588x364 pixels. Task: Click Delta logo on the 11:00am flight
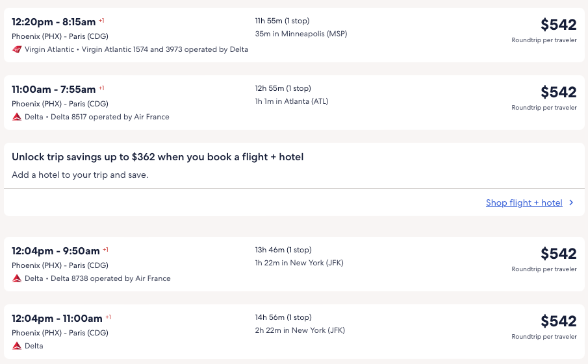point(17,117)
